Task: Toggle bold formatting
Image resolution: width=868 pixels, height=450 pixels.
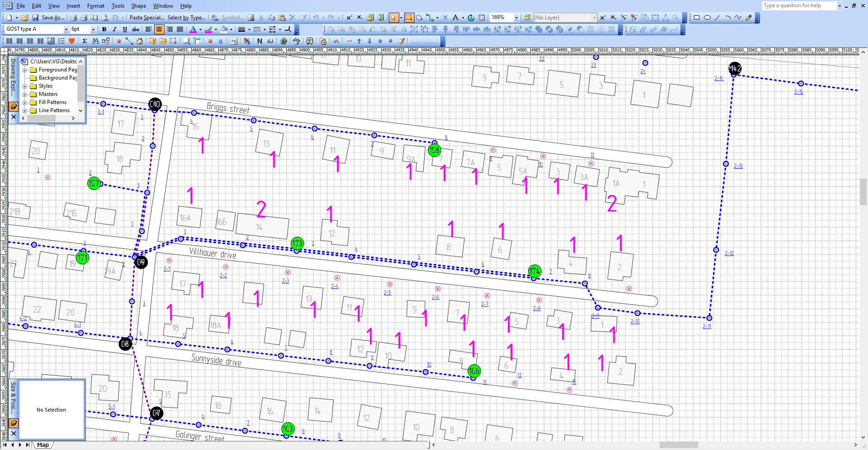Action: coord(104,29)
